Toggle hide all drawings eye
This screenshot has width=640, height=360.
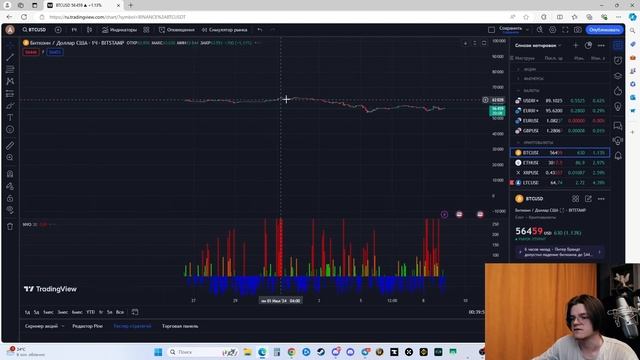(x=10, y=210)
